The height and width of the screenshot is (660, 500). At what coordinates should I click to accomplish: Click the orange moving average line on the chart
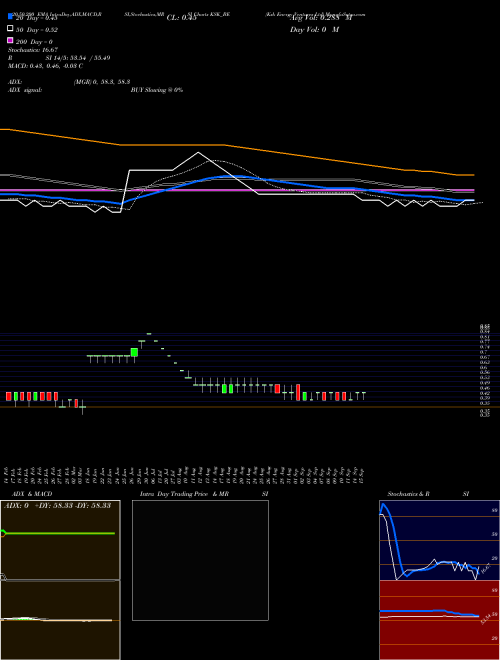pyautogui.click(x=237, y=147)
